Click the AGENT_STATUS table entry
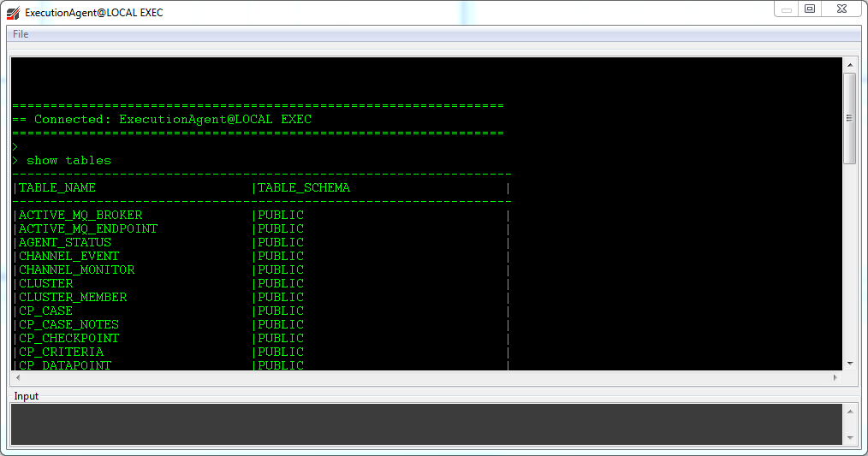This screenshot has width=868, height=456. pyautogui.click(x=65, y=243)
